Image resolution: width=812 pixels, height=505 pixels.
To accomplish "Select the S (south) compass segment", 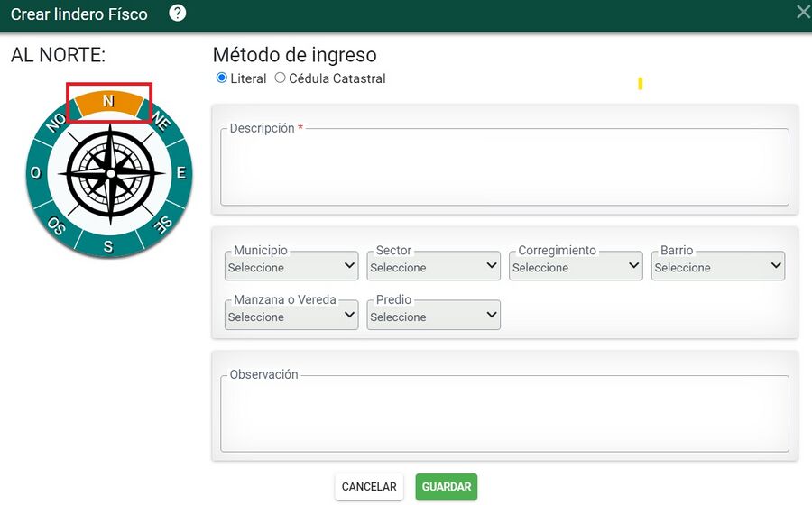I will click(108, 246).
